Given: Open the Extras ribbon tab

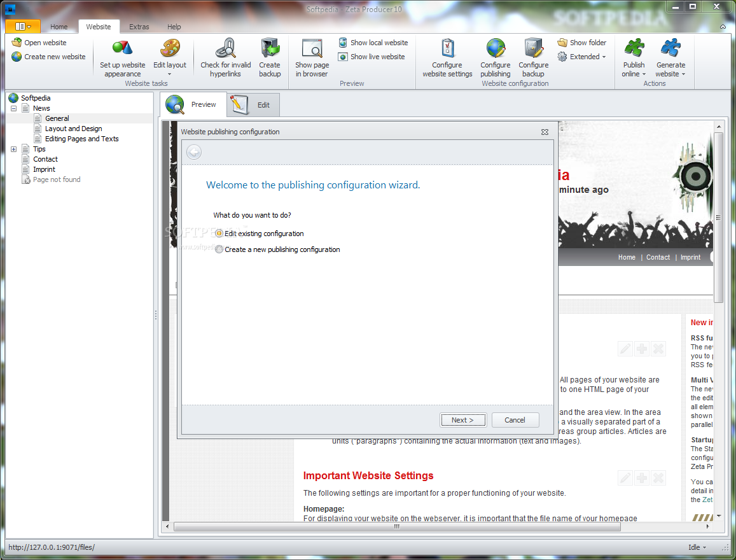Looking at the screenshot, I should [x=139, y=27].
